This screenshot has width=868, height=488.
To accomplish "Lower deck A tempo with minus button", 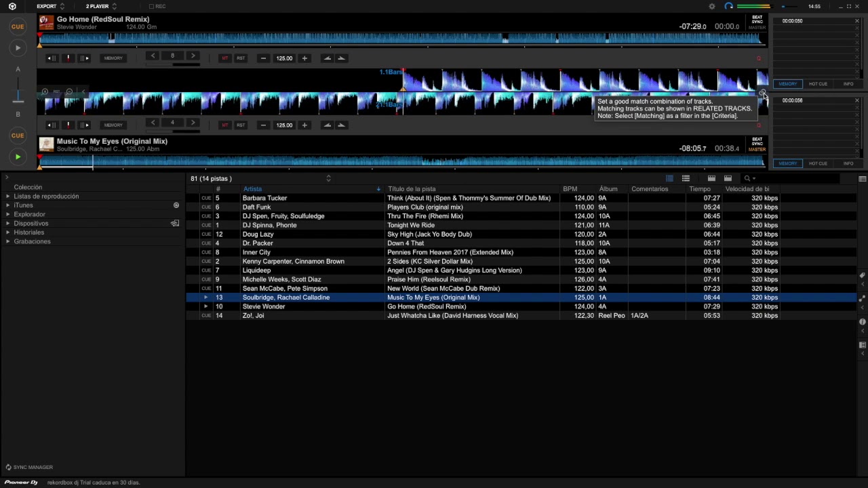I will 263,58.
